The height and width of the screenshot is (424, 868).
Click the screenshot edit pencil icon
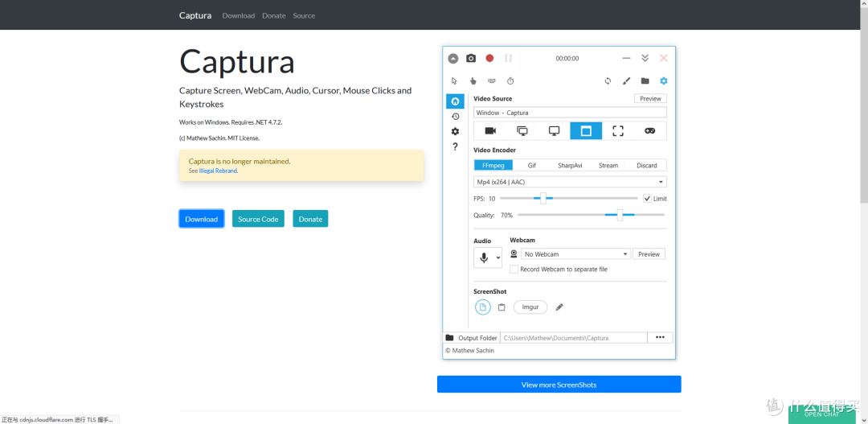(559, 307)
